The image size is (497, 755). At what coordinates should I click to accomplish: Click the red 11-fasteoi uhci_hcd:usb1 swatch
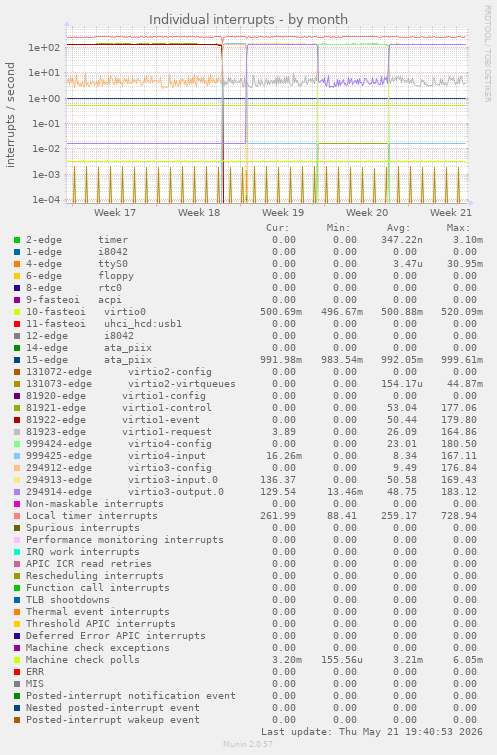(x=17, y=324)
